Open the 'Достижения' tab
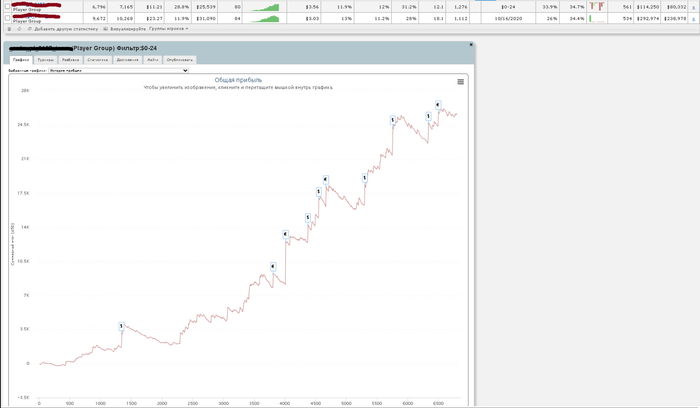 point(127,60)
